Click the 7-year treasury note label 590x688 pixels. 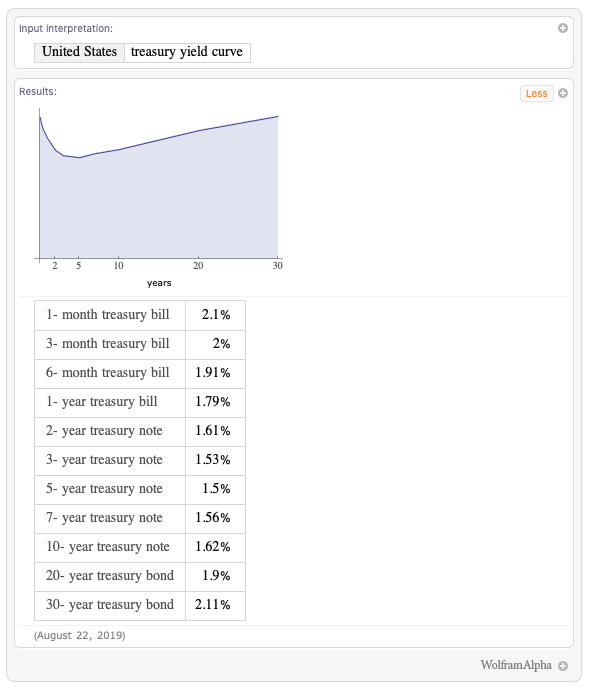click(104, 518)
